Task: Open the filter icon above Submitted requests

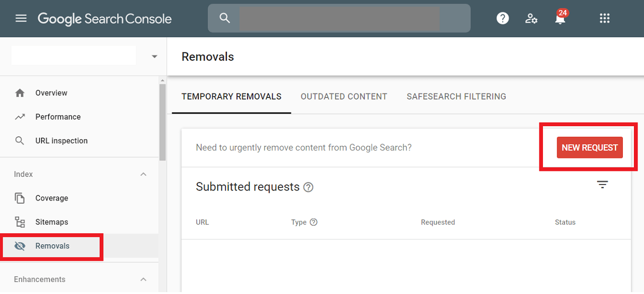Action: pos(602,185)
